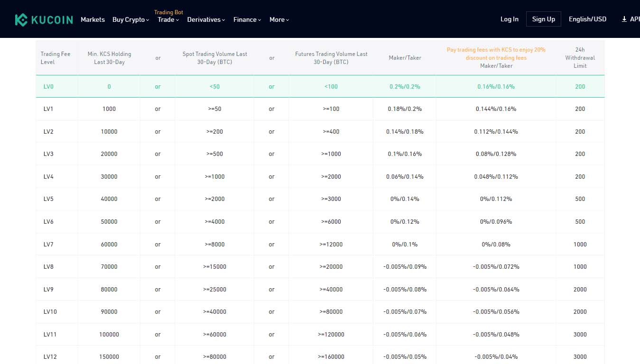This screenshot has height=364, width=640.
Task: Click the LV2 level label
Action: [48, 132]
